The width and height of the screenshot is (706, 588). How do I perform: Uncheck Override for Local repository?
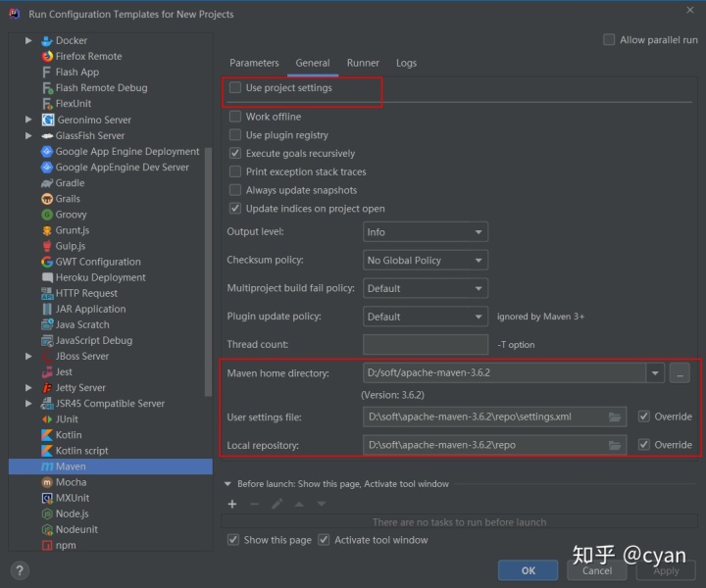[644, 445]
